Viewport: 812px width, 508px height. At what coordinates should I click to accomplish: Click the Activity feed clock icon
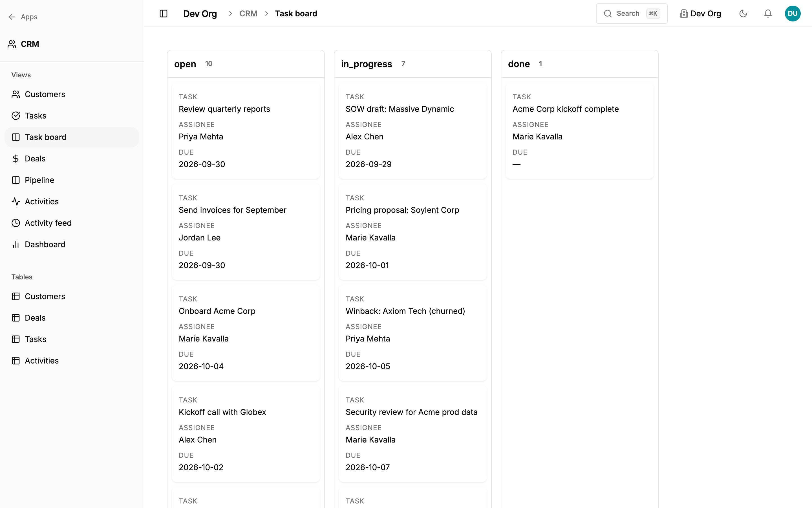pos(16,223)
